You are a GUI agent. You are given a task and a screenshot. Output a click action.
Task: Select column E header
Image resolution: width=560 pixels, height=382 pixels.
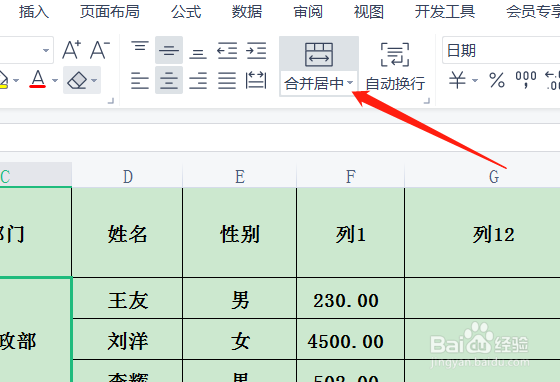click(240, 176)
